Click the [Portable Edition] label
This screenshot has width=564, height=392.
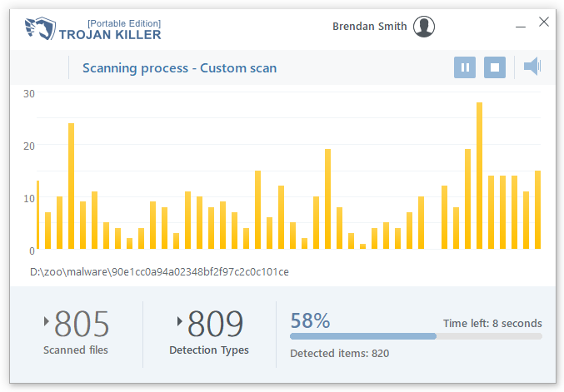click(x=124, y=23)
